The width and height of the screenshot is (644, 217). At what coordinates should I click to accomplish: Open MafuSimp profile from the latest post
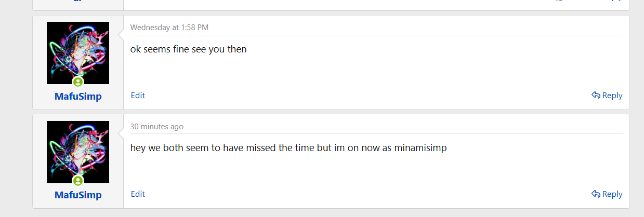tap(78, 195)
